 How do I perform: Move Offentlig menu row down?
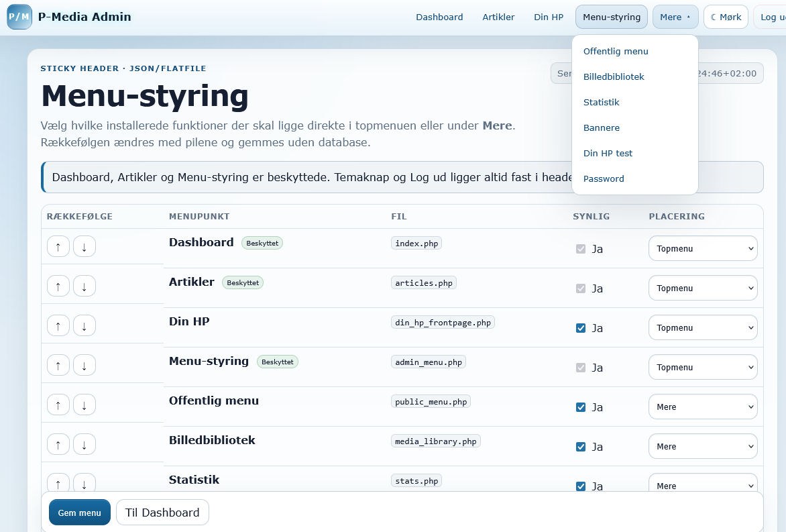pos(85,405)
